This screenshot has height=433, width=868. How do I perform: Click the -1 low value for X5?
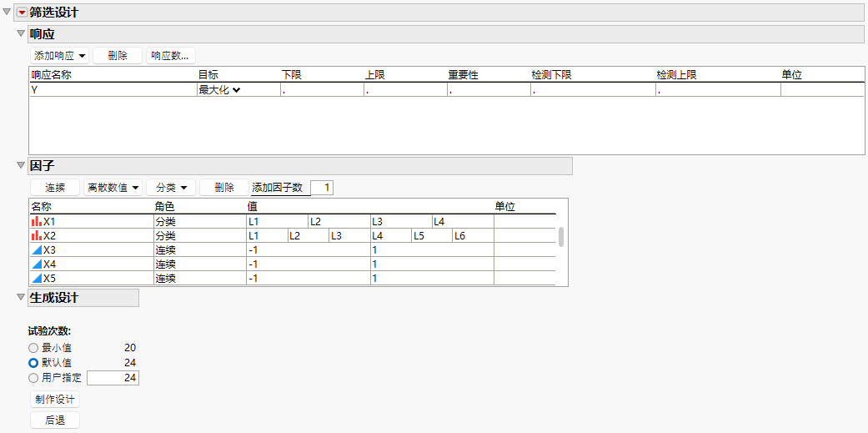pos(309,279)
